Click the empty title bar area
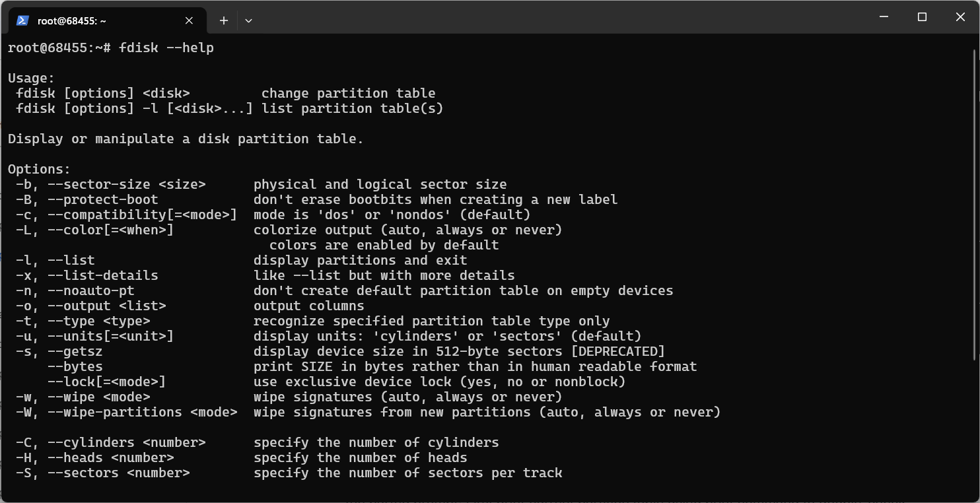 pos(561,17)
